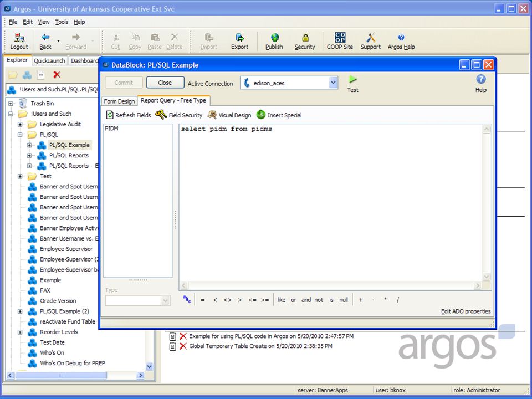This screenshot has width=532, height=399.
Task: Switch to the Form Design tab
Action: click(120, 101)
